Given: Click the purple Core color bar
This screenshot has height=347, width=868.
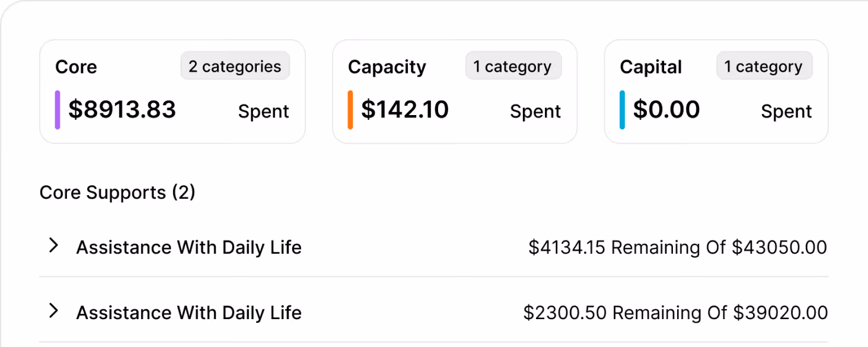Looking at the screenshot, I should pyautogui.click(x=58, y=110).
